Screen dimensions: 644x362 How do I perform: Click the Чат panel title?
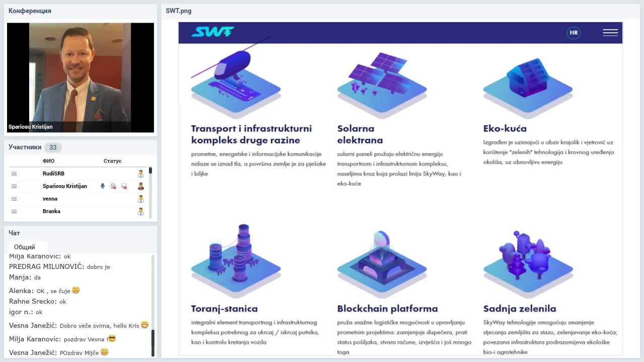14,233
